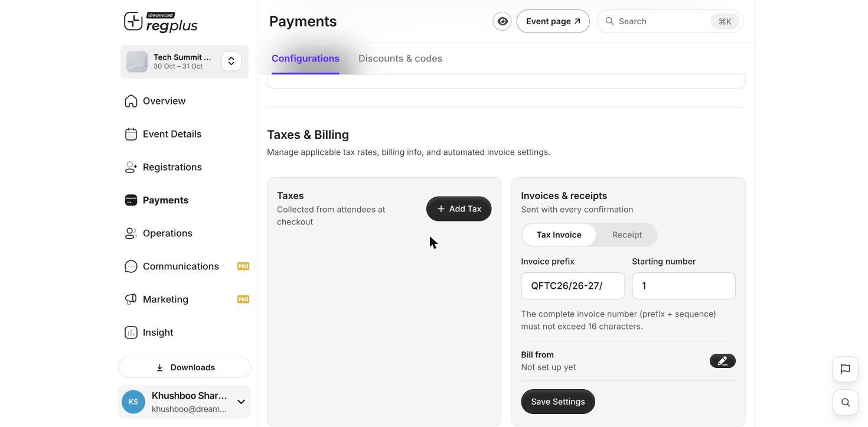Click the search magnifier icon in header
The image size is (868, 427).
coord(610,21)
